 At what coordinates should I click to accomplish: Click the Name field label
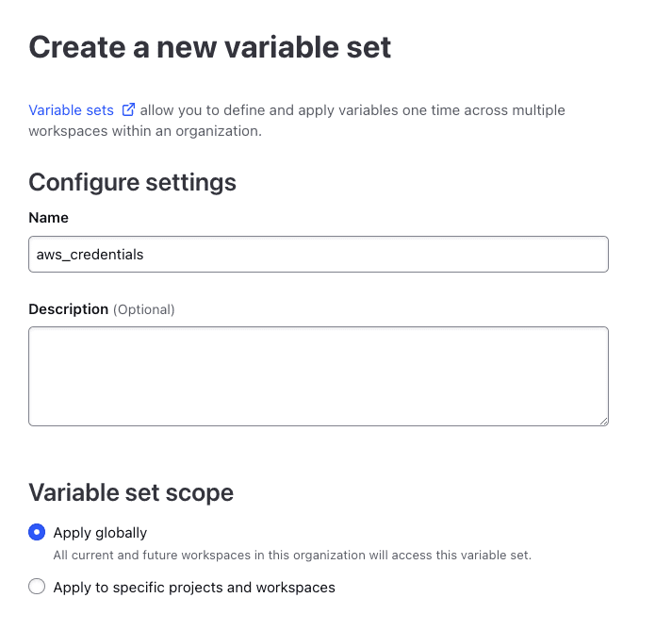click(x=48, y=218)
